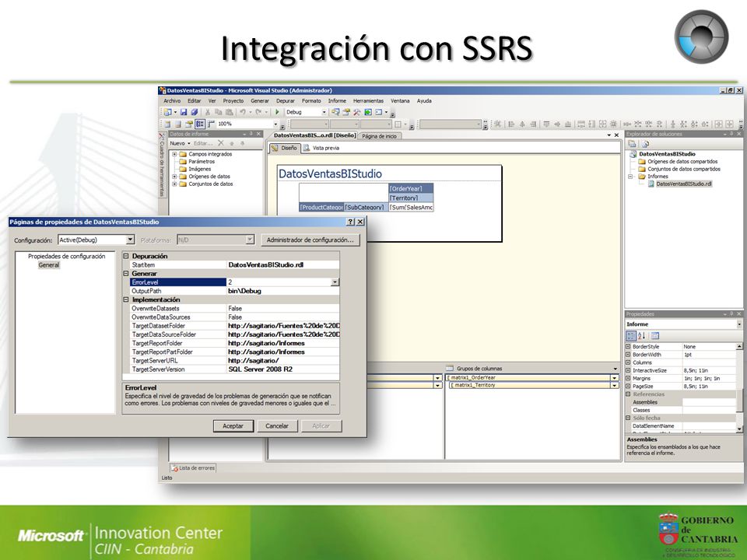
Task: Open the Configuración Active(Debug) dropdown
Action: (x=130, y=240)
